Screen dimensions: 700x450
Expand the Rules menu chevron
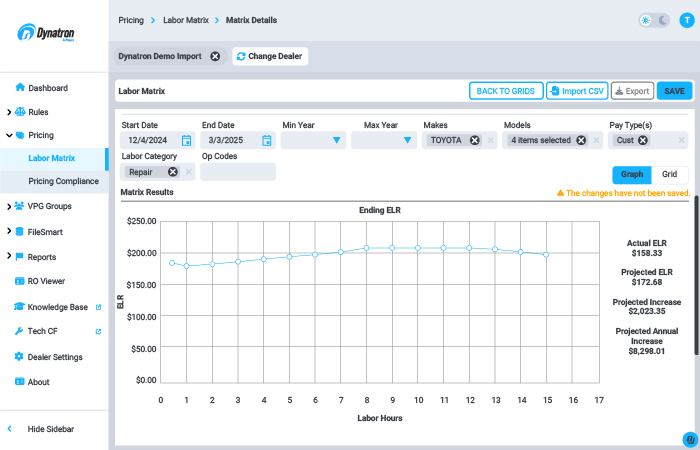(x=9, y=112)
